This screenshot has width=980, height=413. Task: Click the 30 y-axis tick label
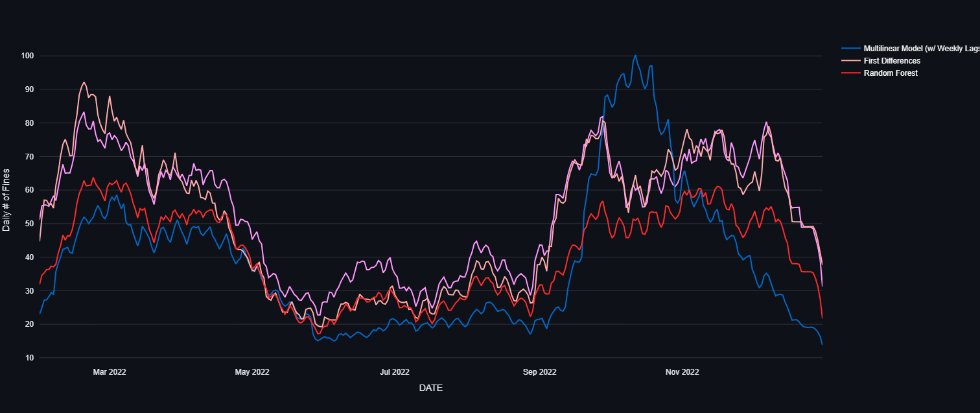coord(29,291)
